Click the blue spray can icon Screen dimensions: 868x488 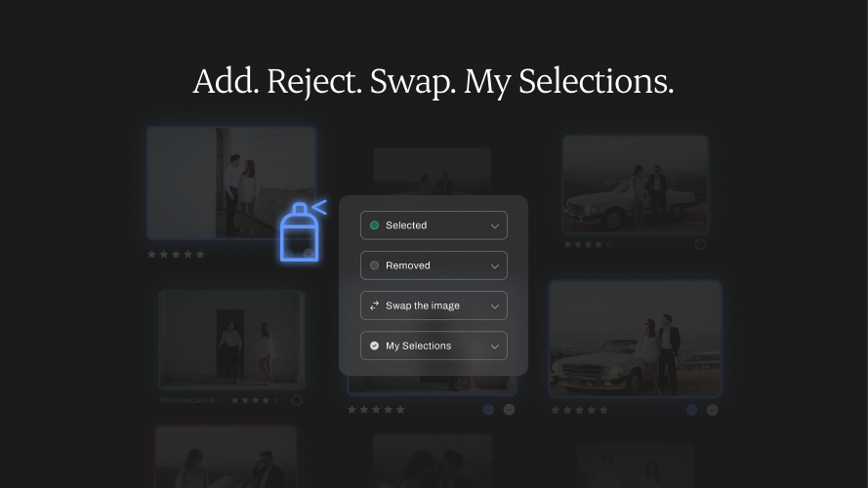(x=300, y=233)
